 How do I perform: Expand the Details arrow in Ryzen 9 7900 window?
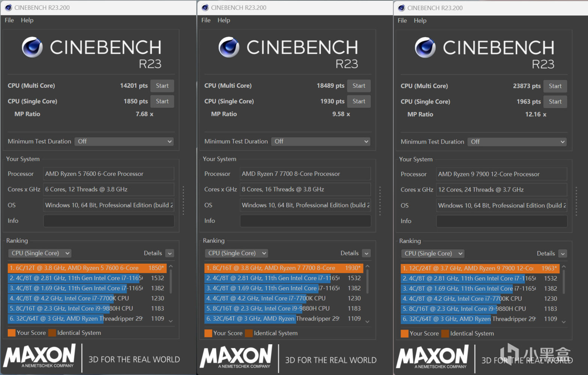(563, 254)
